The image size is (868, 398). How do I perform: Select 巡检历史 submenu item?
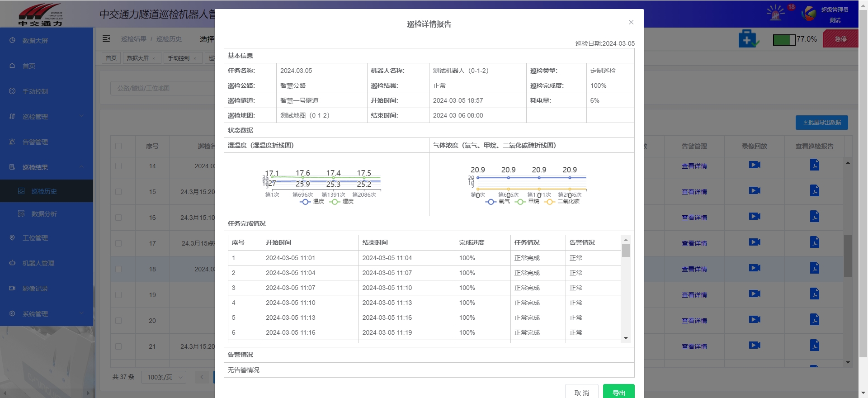[x=47, y=191]
